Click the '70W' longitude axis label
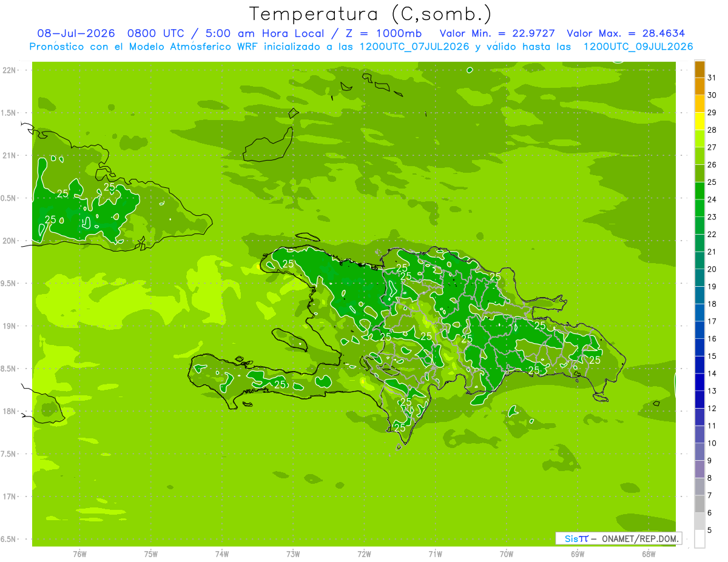Viewport: 728px width, 562px height. [506, 554]
